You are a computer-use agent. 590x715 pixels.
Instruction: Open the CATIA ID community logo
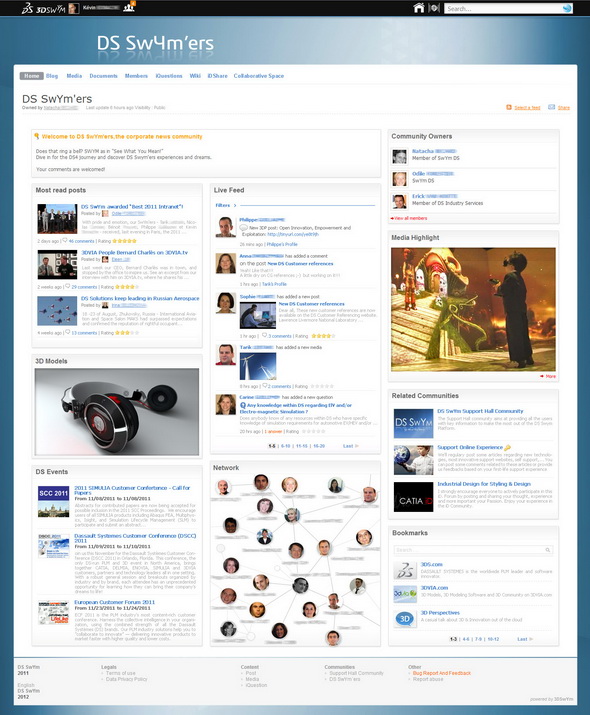point(414,497)
